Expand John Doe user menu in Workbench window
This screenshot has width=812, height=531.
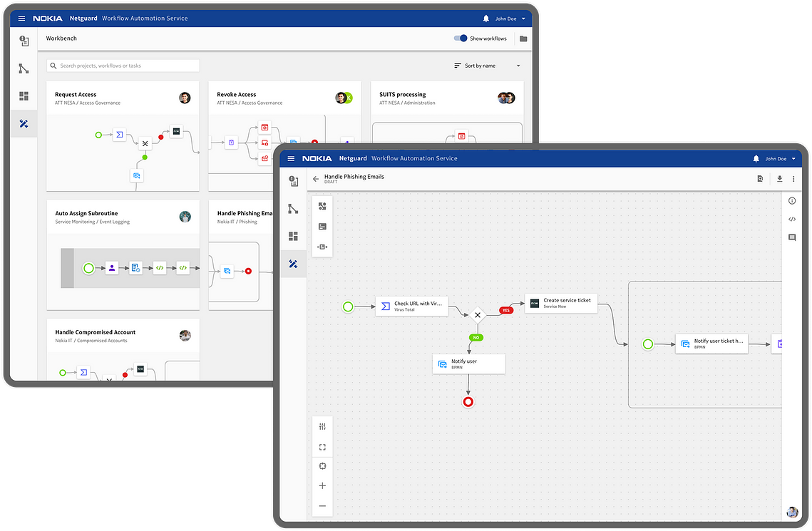(510, 19)
